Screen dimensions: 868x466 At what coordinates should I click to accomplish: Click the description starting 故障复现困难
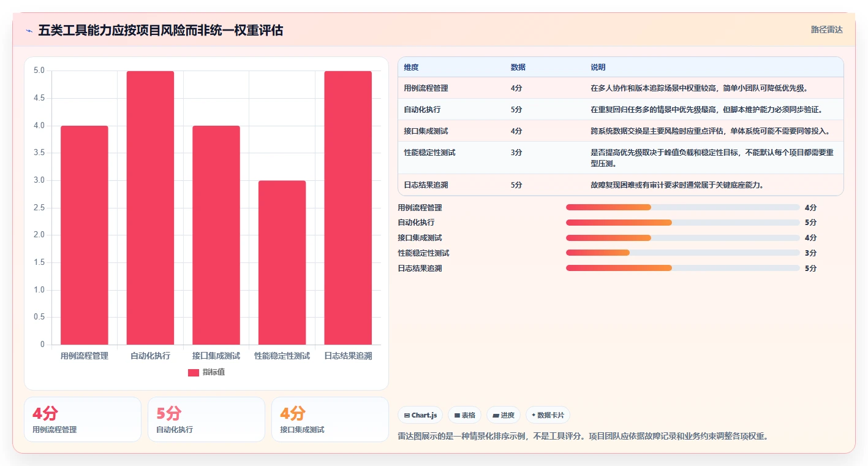click(677, 185)
